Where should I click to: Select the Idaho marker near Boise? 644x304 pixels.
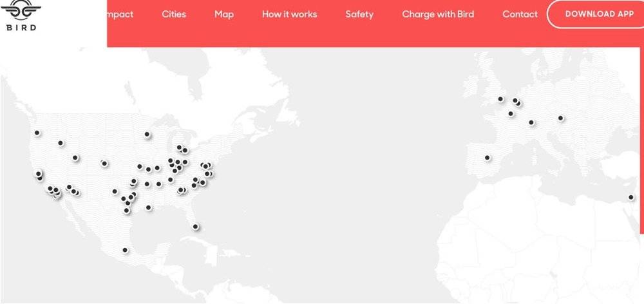coord(61,143)
